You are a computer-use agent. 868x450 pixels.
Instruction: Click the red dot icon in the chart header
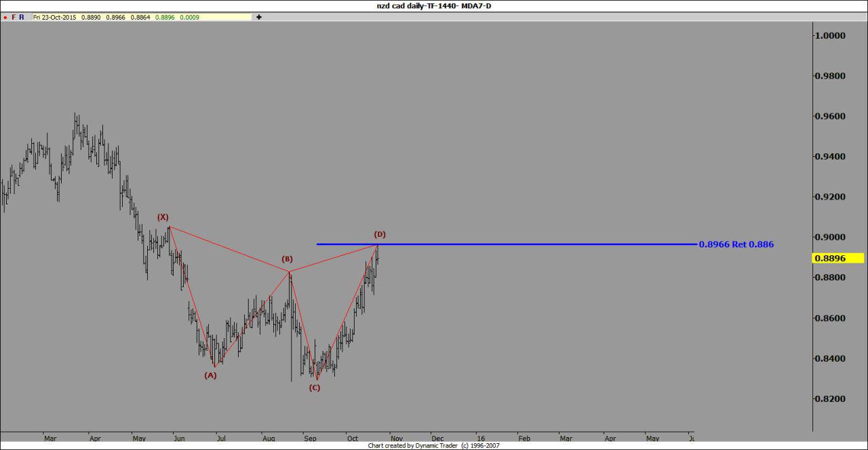click(x=5, y=17)
